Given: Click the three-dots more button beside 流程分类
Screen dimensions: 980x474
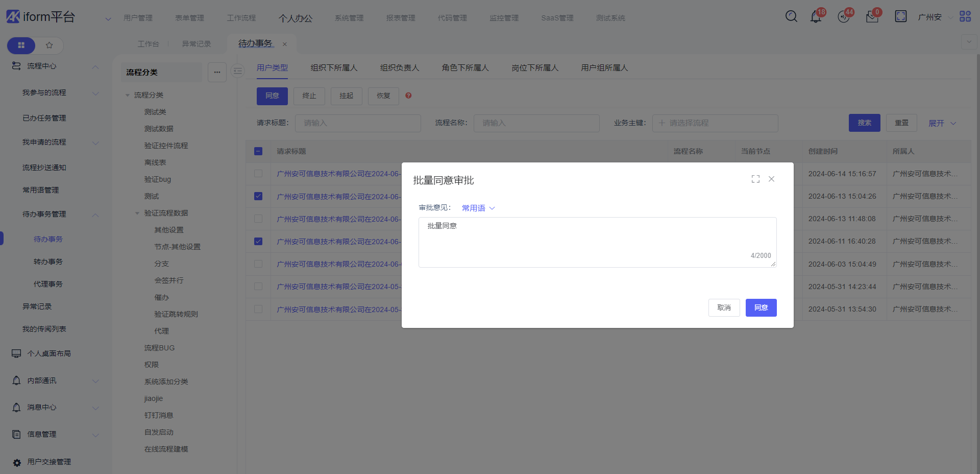Looking at the screenshot, I should click(217, 72).
